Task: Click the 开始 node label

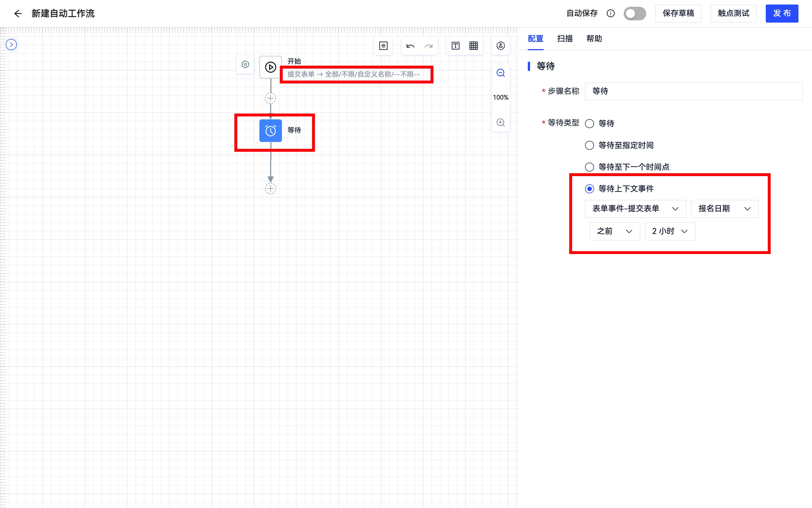Action: [x=294, y=61]
